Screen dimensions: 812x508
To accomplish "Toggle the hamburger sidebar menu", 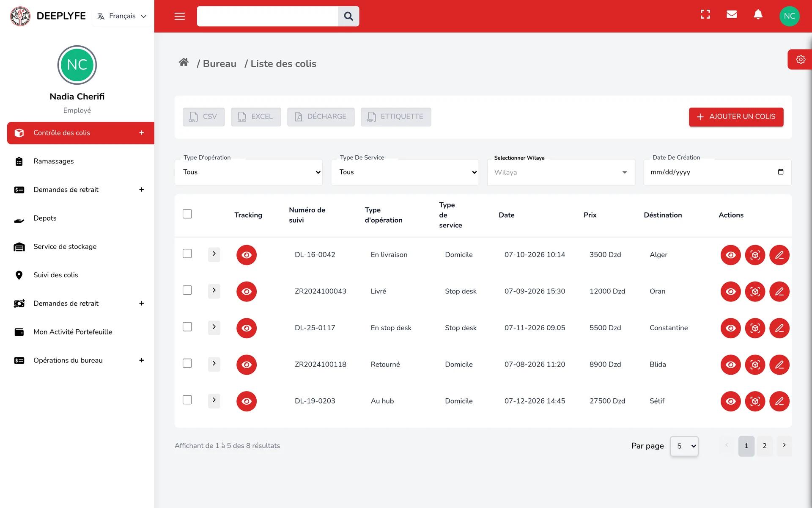I will pyautogui.click(x=180, y=16).
